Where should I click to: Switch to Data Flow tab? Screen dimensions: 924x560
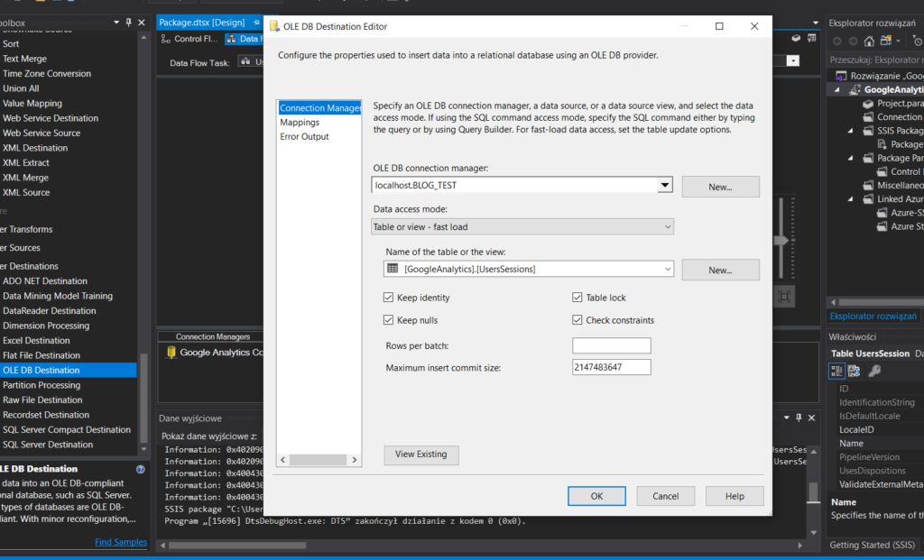click(x=243, y=39)
